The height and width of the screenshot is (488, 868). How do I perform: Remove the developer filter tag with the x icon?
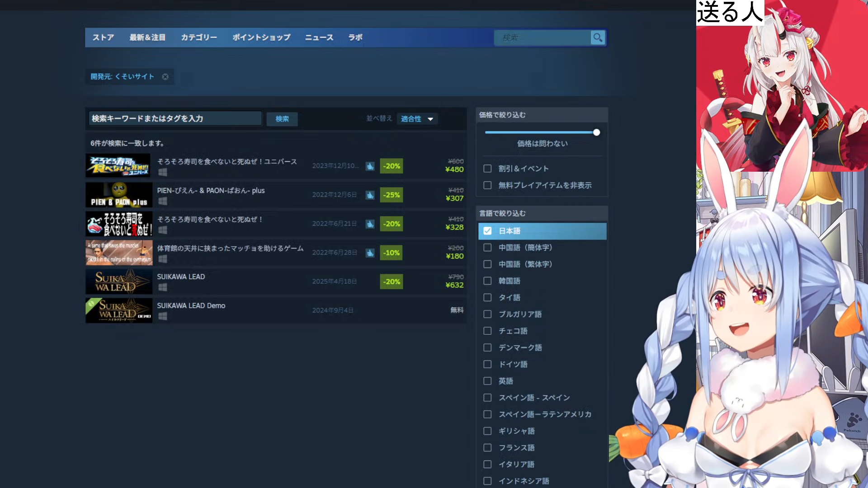(x=165, y=77)
